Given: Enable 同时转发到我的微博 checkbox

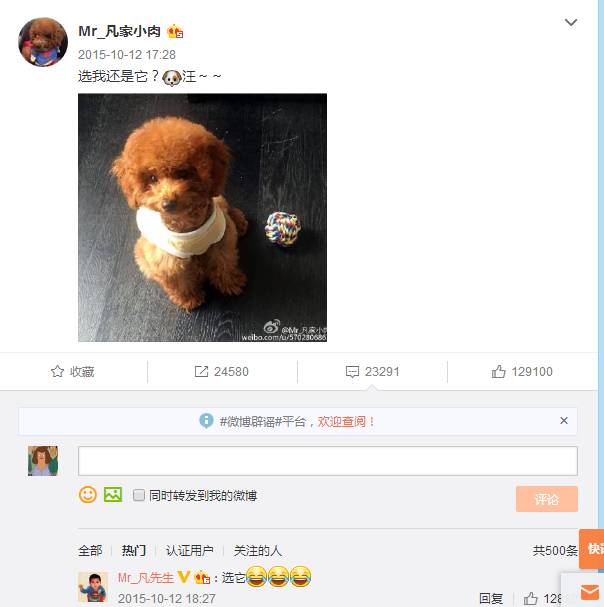Looking at the screenshot, I should [x=139, y=495].
